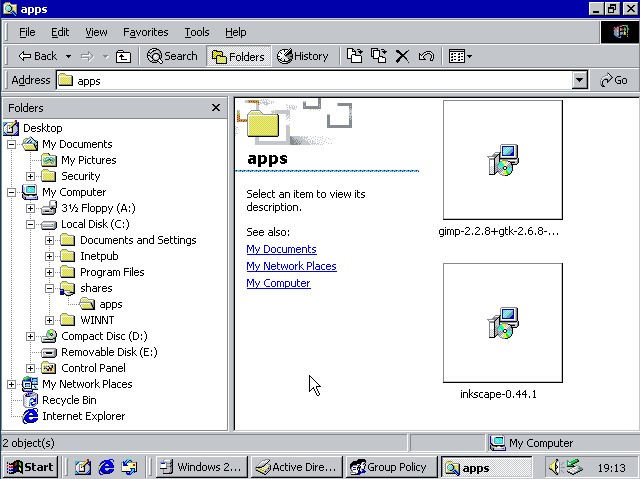Viewport: 640px width, 479px height.
Task: Select the Compact Disc drive icon
Action: pos(49,336)
